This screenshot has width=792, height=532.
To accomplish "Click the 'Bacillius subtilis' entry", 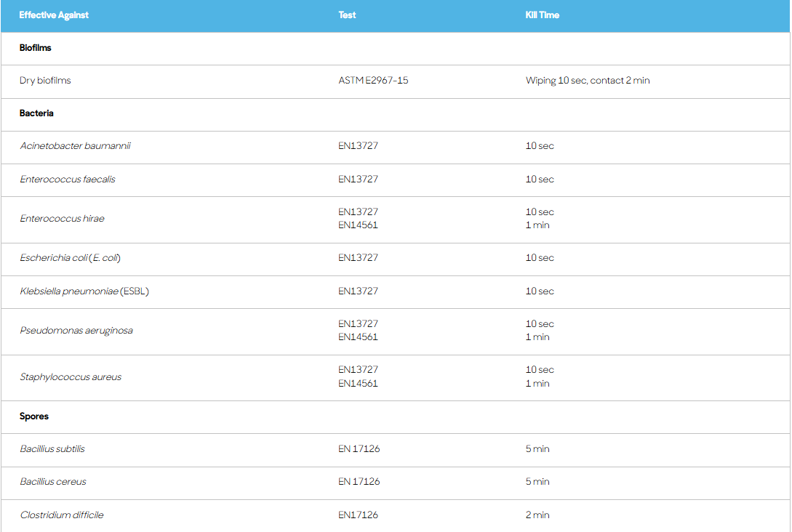I will [52, 449].
